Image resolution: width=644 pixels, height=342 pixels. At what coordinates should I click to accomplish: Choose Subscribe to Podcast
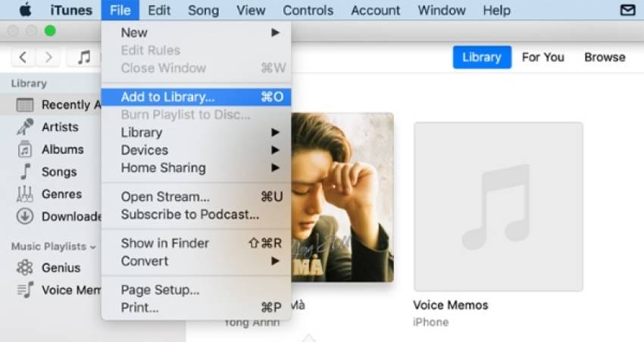(196, 215)
